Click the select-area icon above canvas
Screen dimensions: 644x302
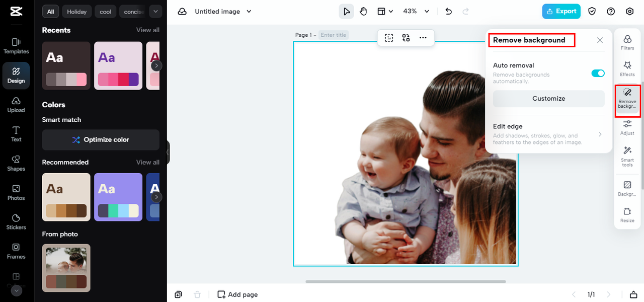click(x=389, y=38)
